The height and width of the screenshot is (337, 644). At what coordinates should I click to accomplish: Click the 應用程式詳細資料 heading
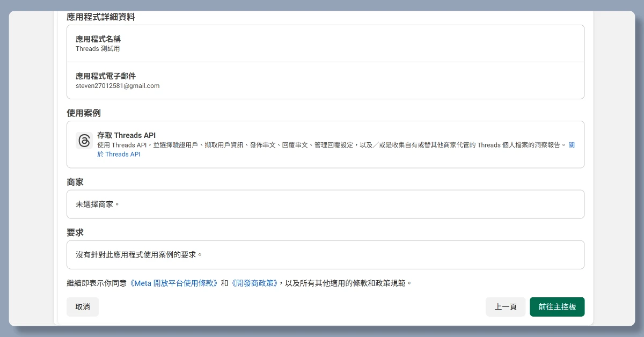pos(101,17)
